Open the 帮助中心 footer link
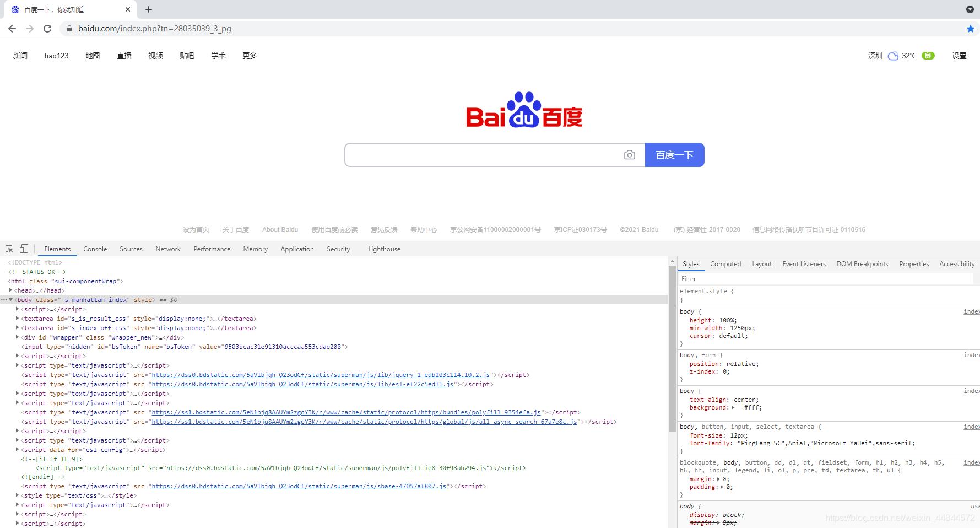The height and width of the screenshot is (528, 980). pos(424,230)
